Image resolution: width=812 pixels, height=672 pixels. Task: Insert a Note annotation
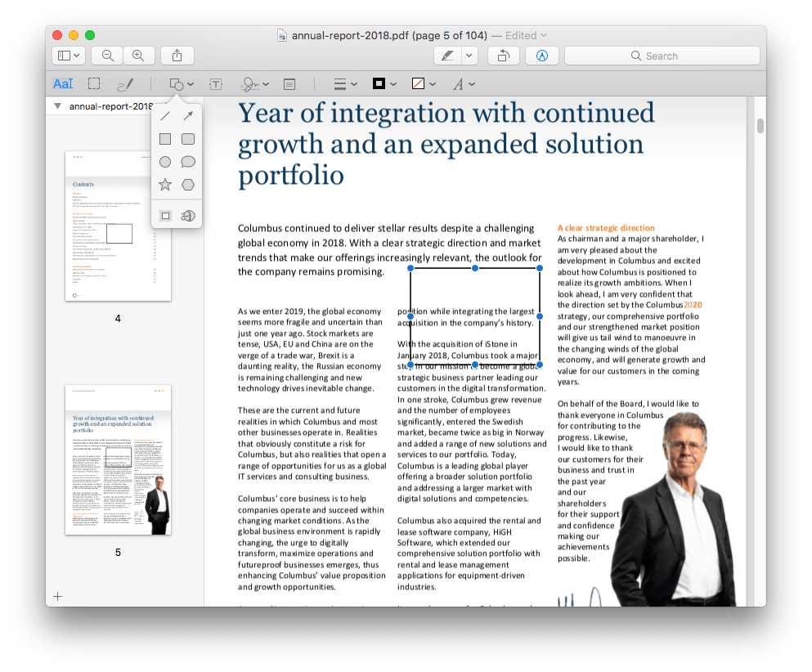(289, 83)
